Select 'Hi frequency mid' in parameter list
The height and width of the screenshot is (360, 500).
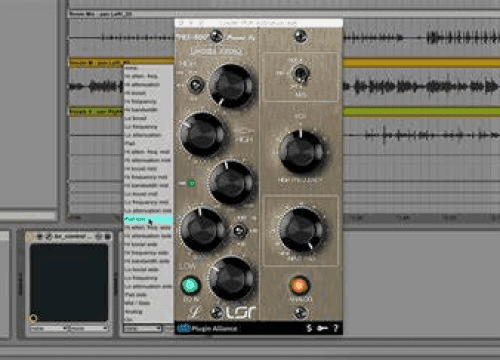pos(148,177)
